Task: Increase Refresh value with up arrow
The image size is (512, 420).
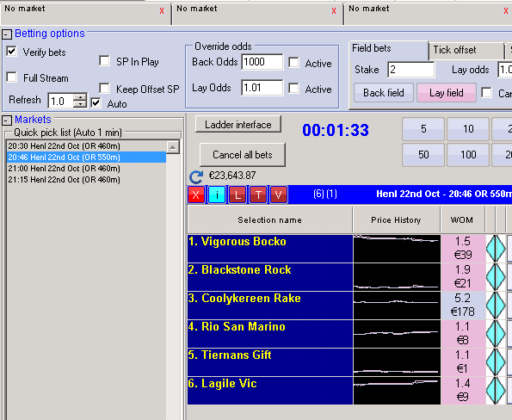Action: point(80,97)
